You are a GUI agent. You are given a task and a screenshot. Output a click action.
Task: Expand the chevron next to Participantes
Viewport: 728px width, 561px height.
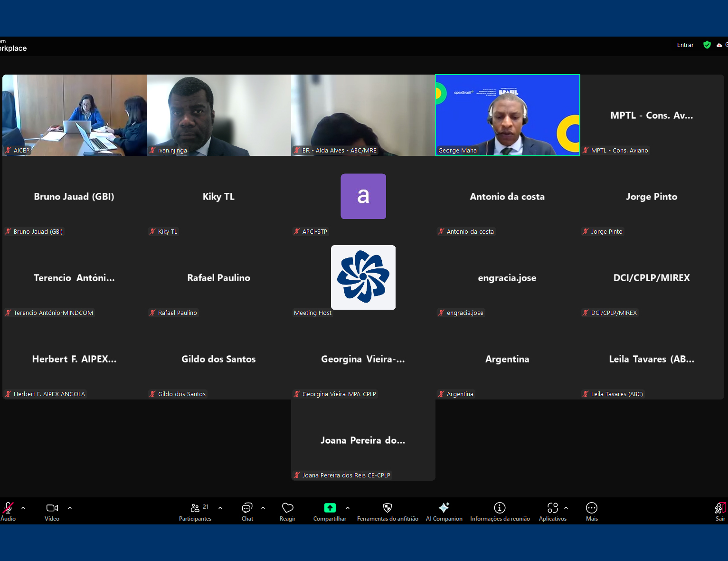tap(220, 508)
